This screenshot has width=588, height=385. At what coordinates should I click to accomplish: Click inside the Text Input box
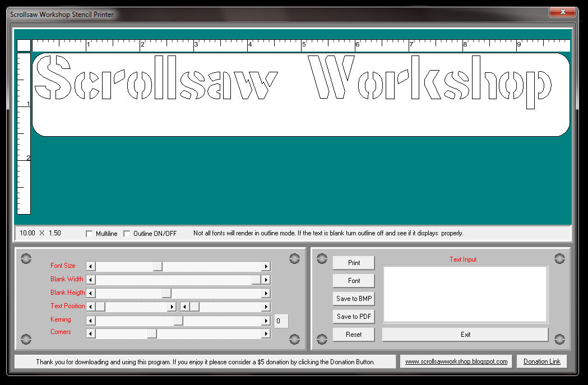pos(465,294)
